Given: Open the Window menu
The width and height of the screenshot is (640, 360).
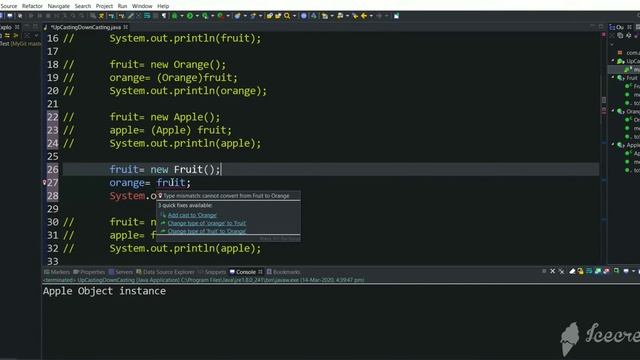Looking at the screenshot, I should pyautogui.click(x=142, y=6).
